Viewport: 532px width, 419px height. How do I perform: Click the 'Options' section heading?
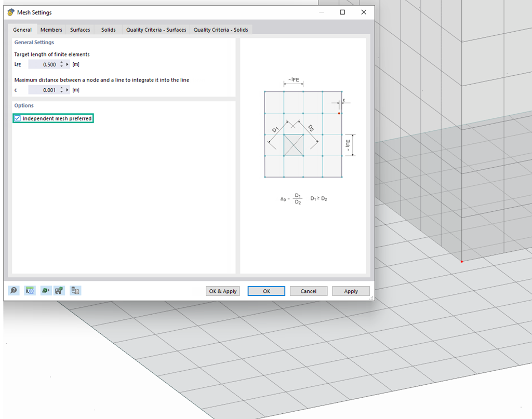pyautogui.click(x=24, y=105)
